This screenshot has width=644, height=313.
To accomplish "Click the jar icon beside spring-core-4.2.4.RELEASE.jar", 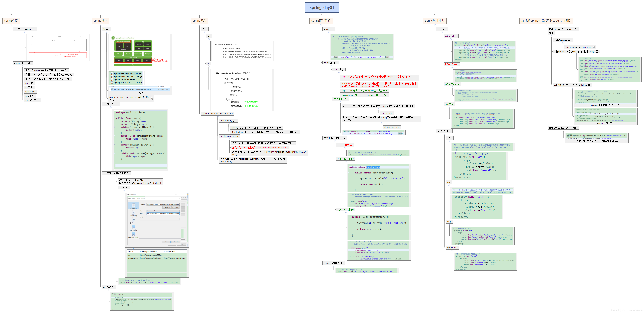I will (112, 80).
